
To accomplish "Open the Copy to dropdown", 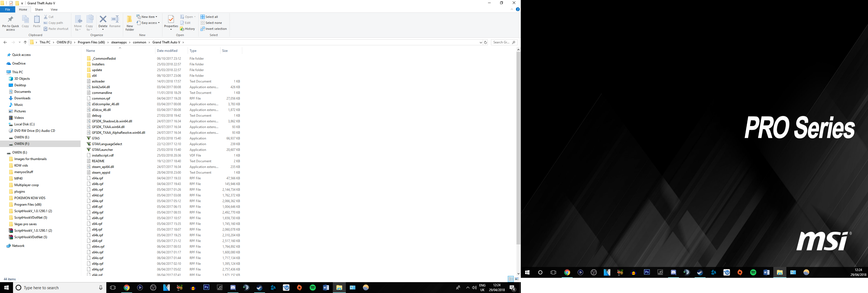I will tap(89, 23).
